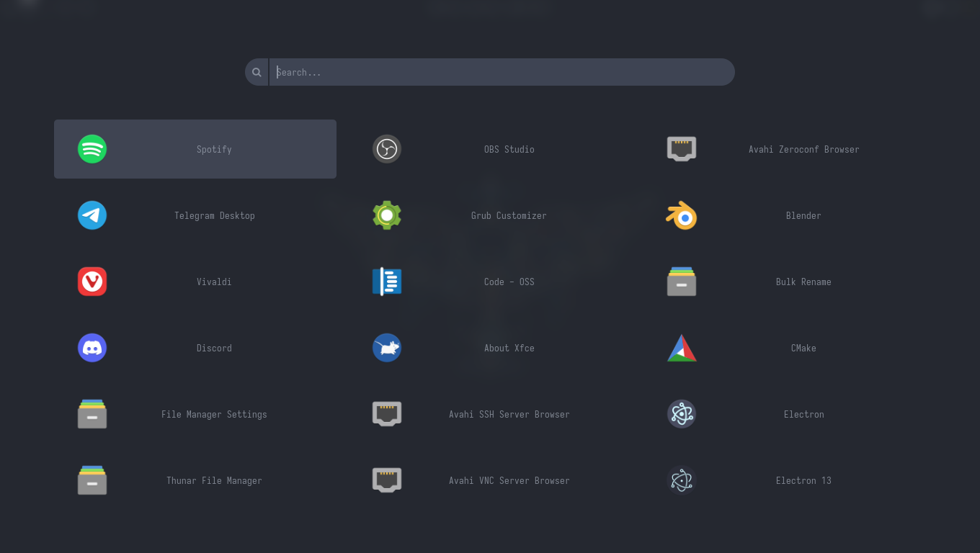Select Avahi SSH Server Browser icon

click(387, 414)
